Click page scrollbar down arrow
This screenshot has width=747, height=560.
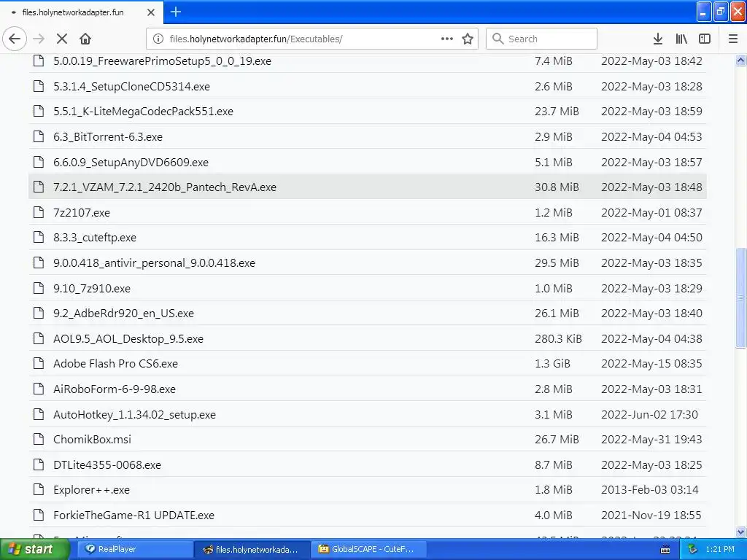pyautogui.click(x=741, y=532)
